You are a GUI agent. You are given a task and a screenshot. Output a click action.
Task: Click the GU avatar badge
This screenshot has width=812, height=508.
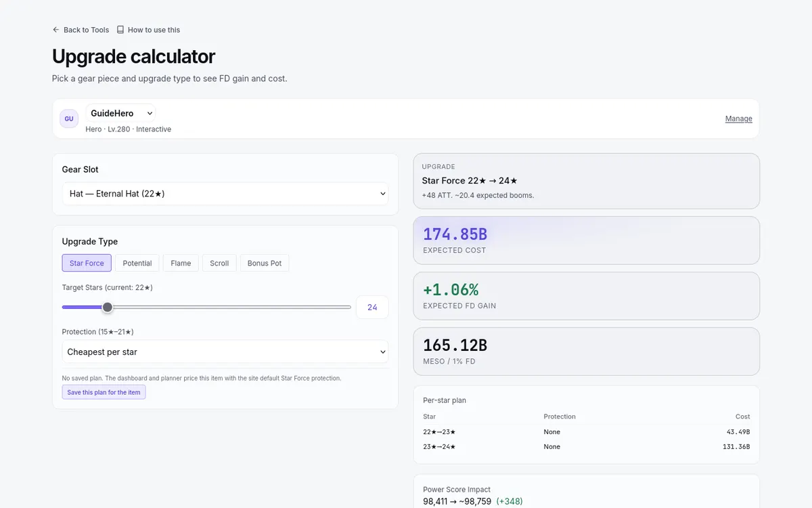tap(69, 119)
